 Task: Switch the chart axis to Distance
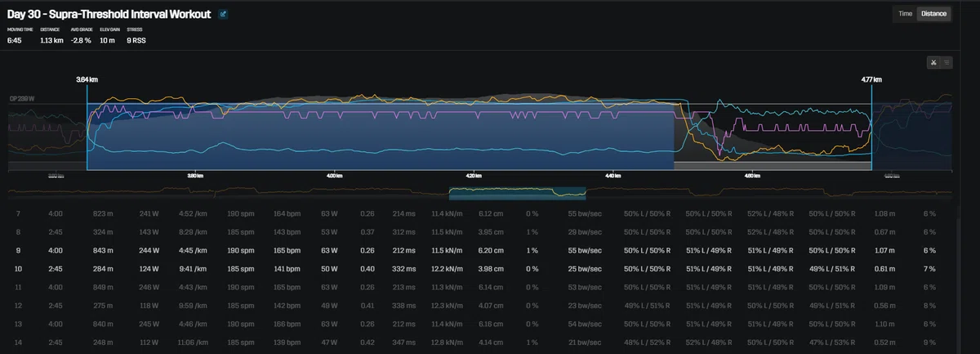pos(933,14)
